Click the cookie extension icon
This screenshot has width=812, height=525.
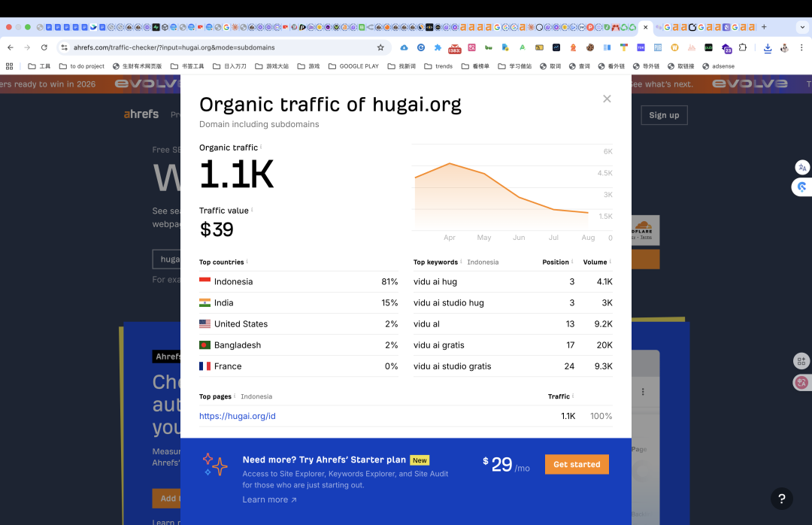590,47
